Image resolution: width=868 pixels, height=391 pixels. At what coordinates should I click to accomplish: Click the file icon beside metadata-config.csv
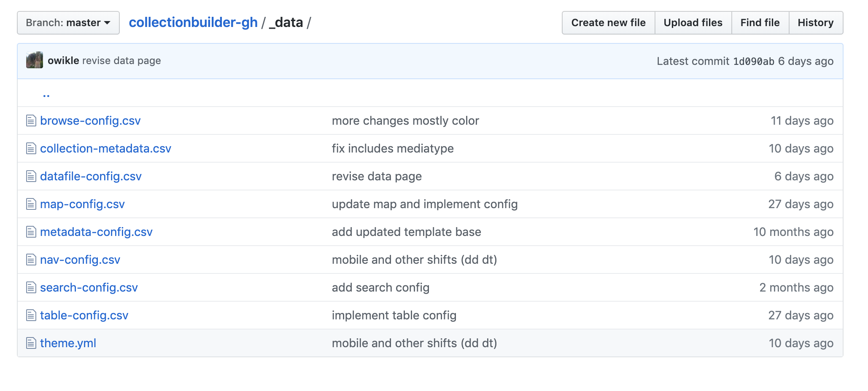(x=31, y=232)
